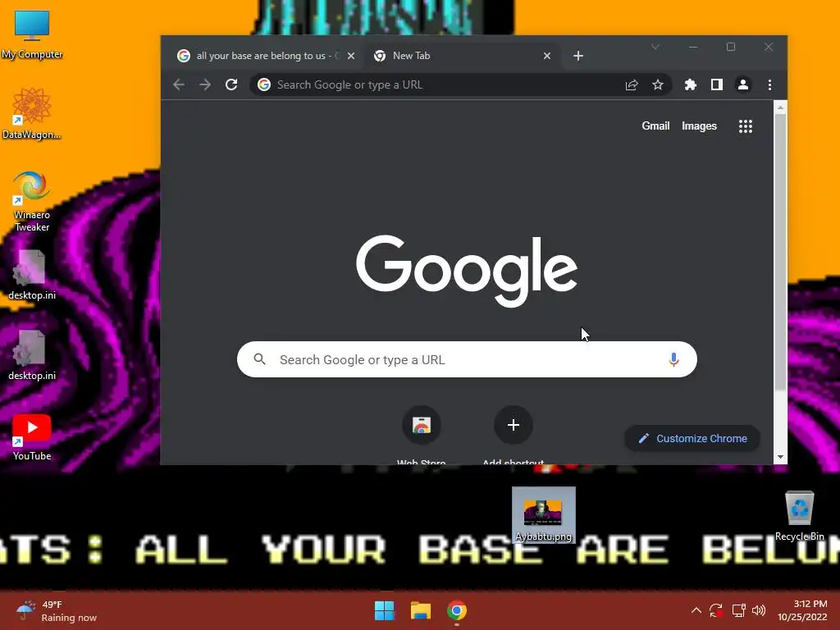Image resolution: width=840 pixels, height=630 pixels.
Task: Click the magnifier icon in the search box
Action: [x=260, y=359]
